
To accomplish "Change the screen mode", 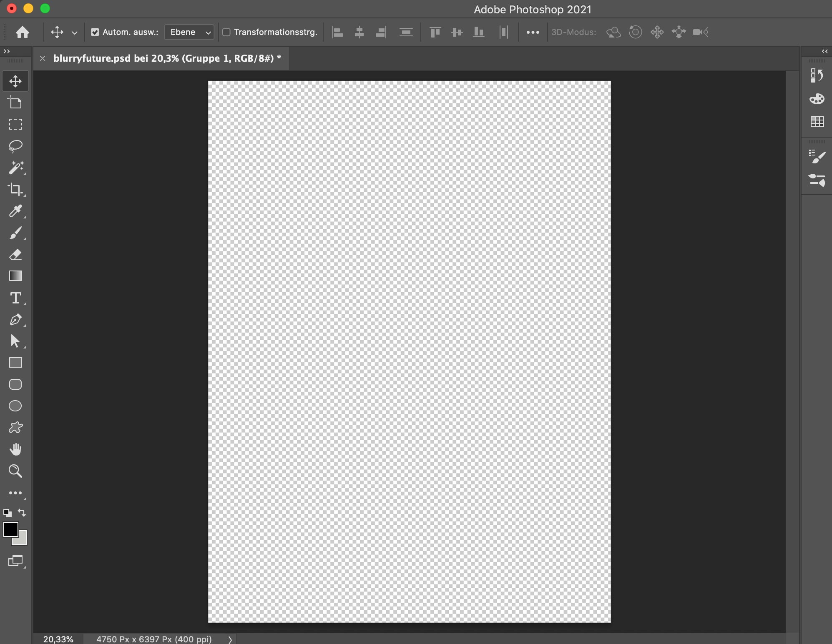I will [16, 561].
